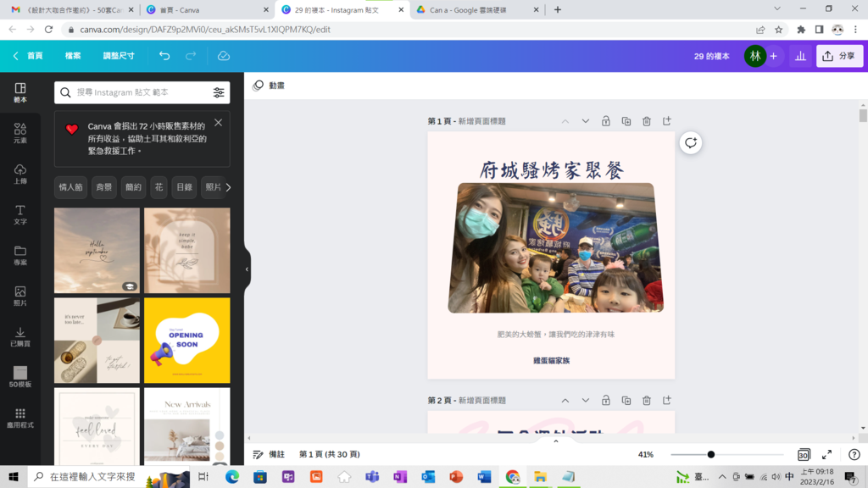Click the undo arrow in Canva header

coord(164,56)
